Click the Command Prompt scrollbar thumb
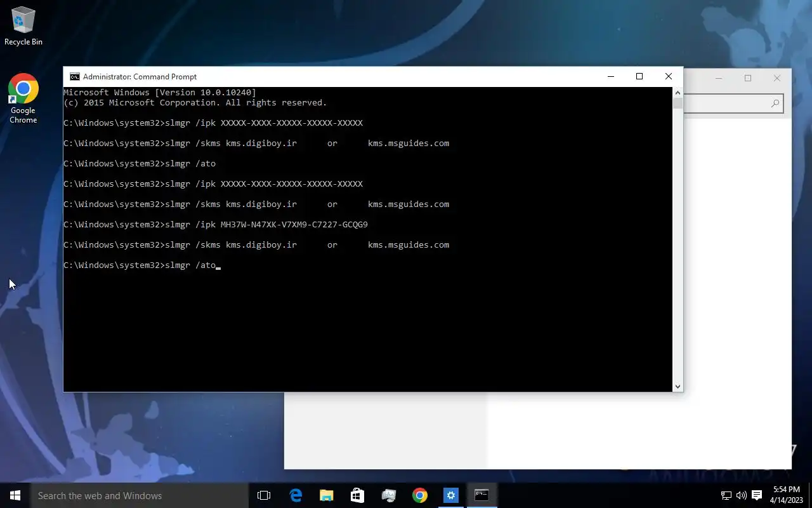Screen dimensions: 812x508 click(x=678, y=104)
